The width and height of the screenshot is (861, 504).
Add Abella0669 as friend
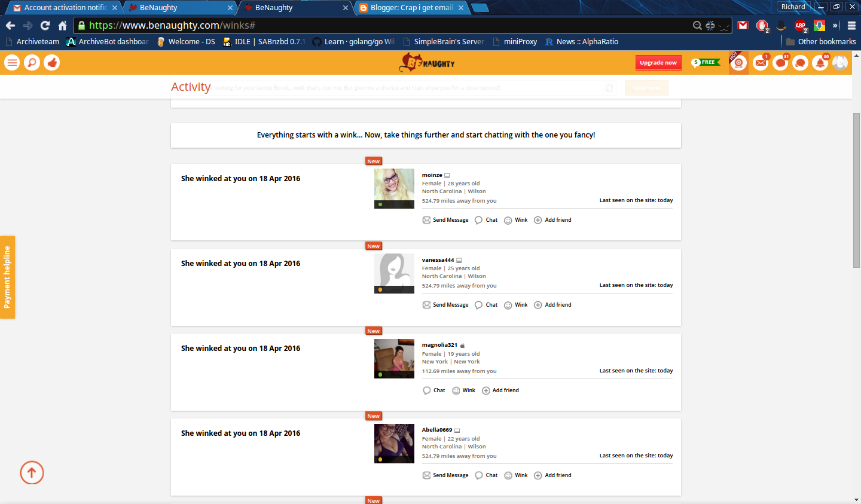point(552,475)
